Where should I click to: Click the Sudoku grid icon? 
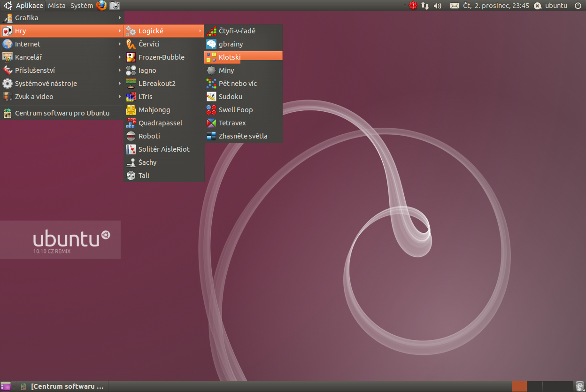pos(211,97)
